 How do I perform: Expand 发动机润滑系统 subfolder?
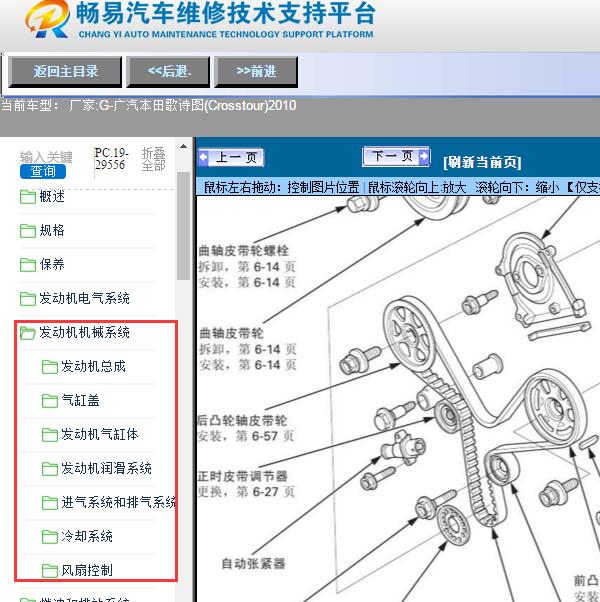[106, 468]
